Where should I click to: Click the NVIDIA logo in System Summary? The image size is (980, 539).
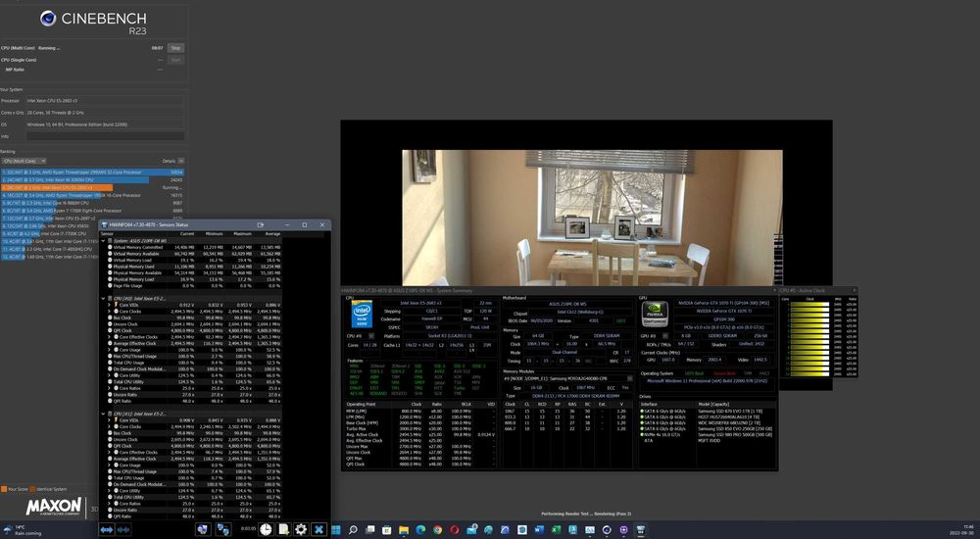coord(655,314)
